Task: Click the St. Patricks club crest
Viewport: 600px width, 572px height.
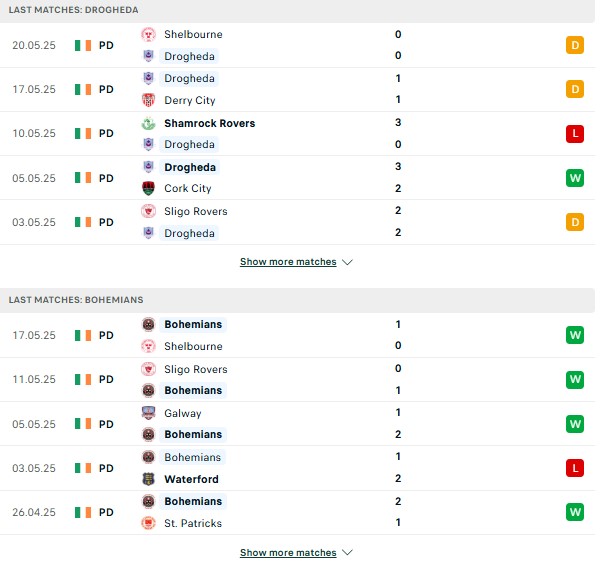Action: point(148,523)
